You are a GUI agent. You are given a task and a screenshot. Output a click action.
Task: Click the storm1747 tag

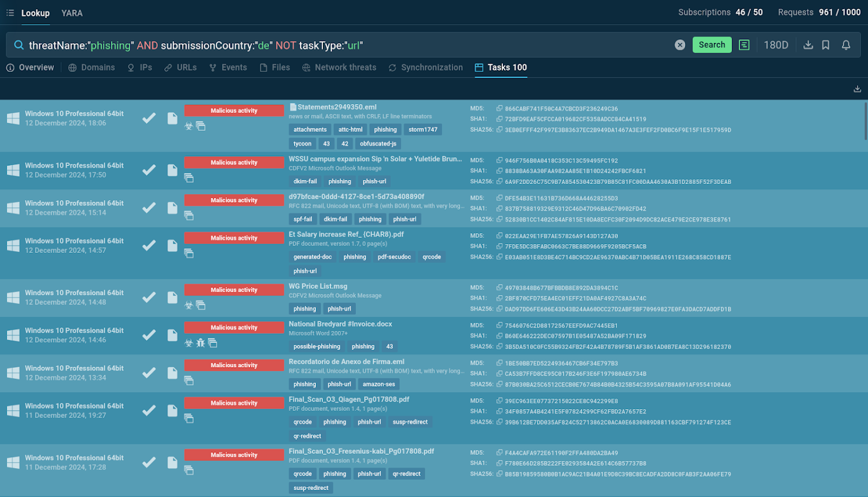click(423, 130)
